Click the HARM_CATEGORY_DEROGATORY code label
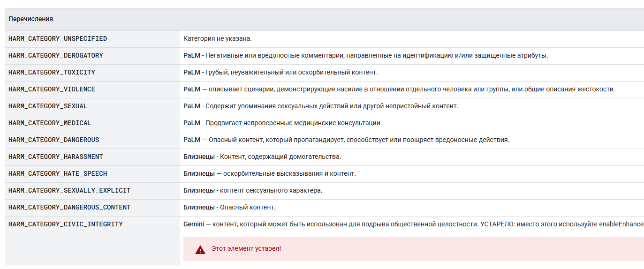 [x=55, y=55]
